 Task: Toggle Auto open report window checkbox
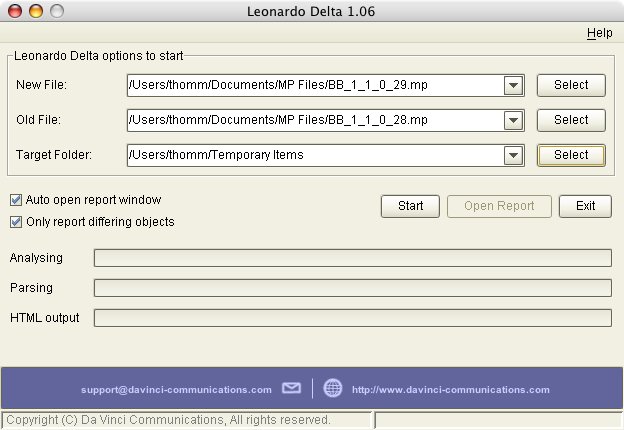click(16, 200)
